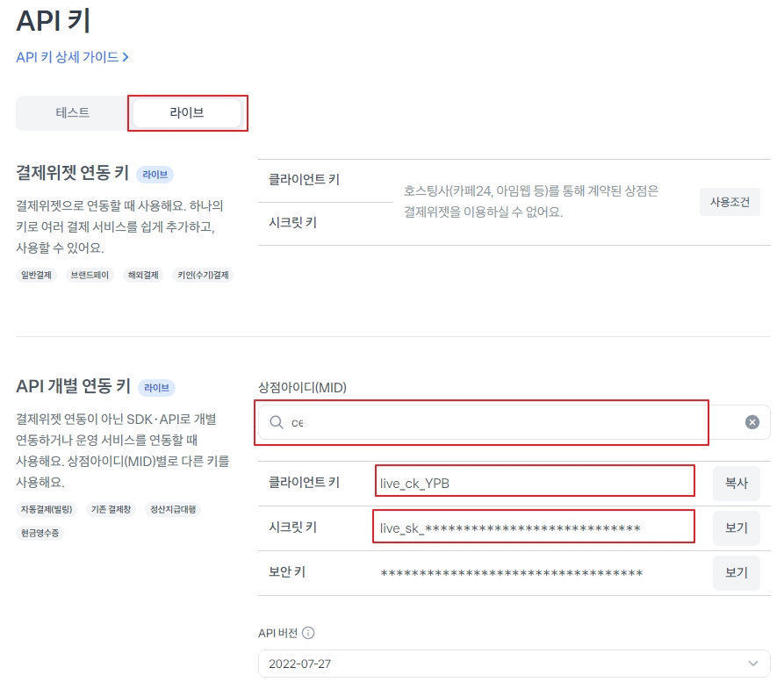
Task: Click the API 버전 info icon
Action: point(308,633)
